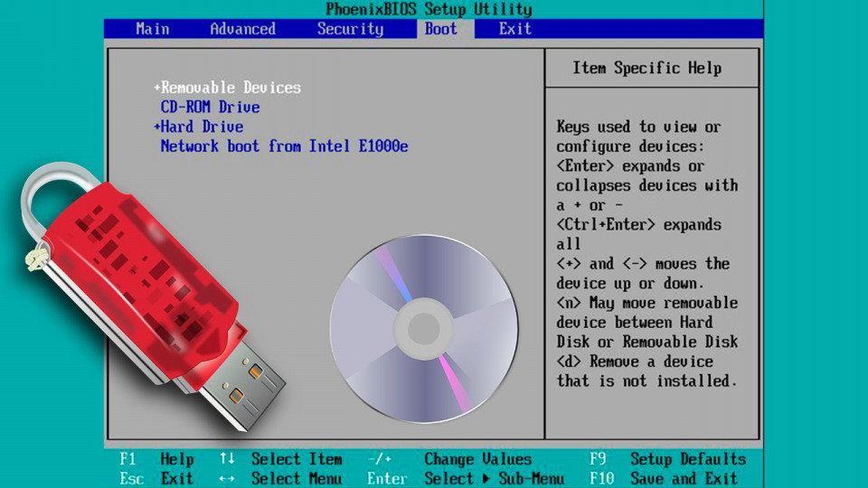The image size is (868, 488).
Task: Click the up/down arrows Select Item hint
Action: [281, 459]
